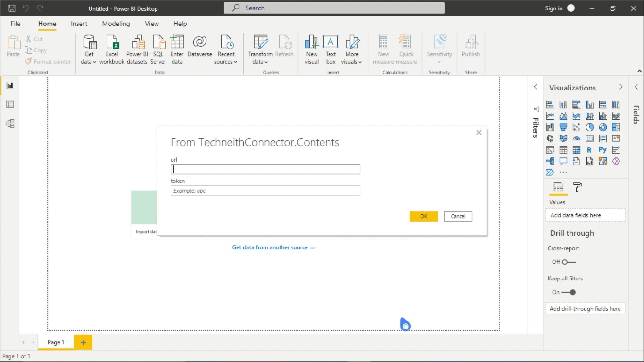Viewport: 644px width, 362px height.
Task: Select the Decomposition tree visual
Action: (550, 161)
